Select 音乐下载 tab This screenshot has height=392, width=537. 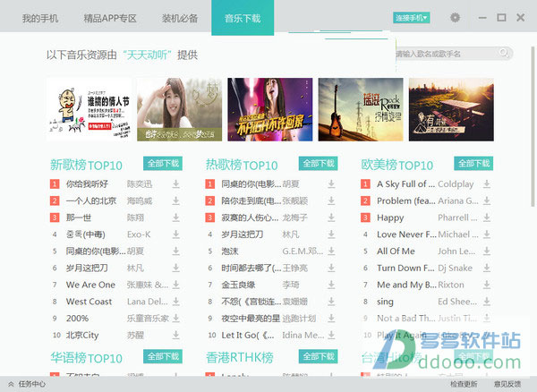point(243,18)
